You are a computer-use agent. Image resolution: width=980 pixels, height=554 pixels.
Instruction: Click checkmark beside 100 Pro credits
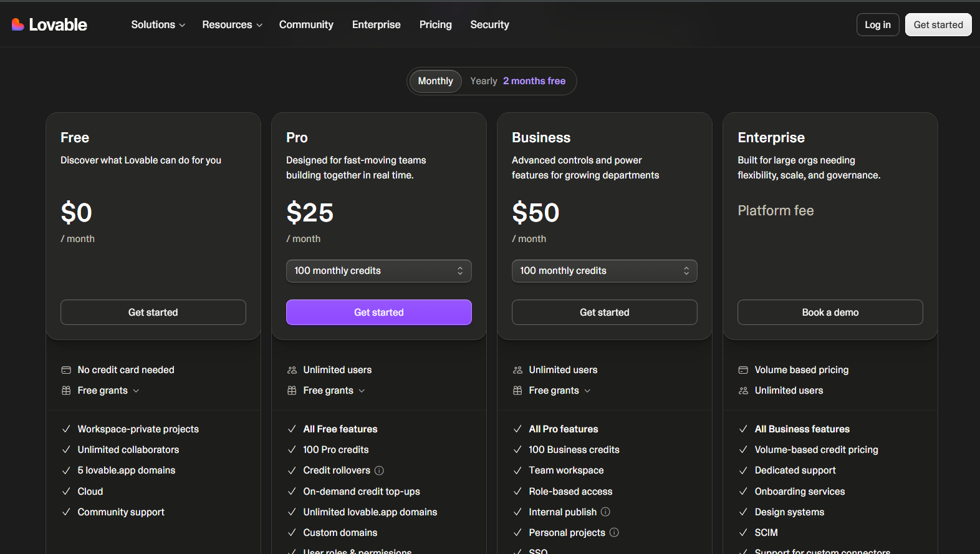(292, 449)
